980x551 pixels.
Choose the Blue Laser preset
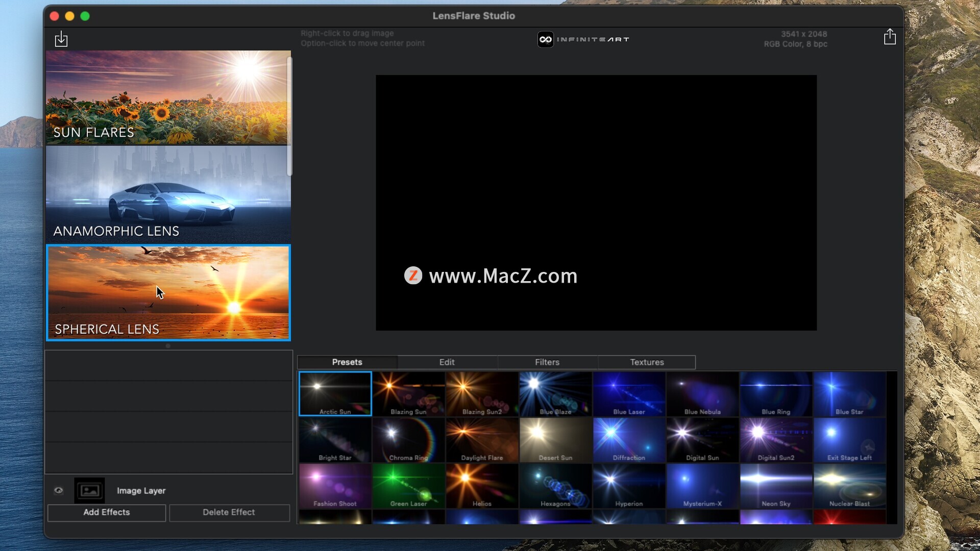[x=629, y=394]
